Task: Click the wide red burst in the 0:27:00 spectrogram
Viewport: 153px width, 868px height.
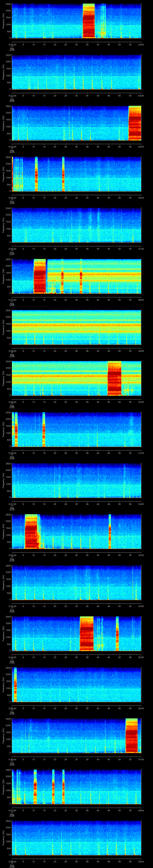Action: [40, 276]
